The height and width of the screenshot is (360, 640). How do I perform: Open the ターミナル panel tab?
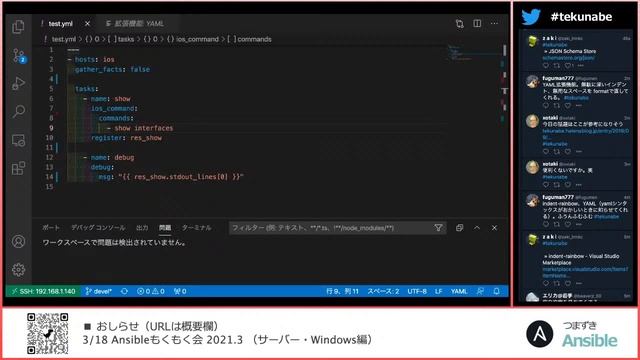[x=196, y=228]
